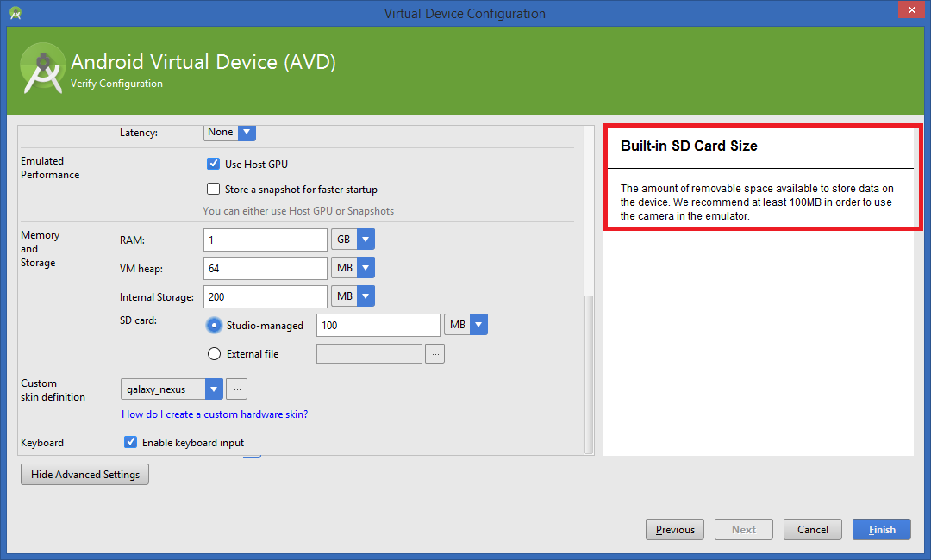931x560 pixels.
Task: Click the 'Internal Storage:' label
Action: pos(157,297)
